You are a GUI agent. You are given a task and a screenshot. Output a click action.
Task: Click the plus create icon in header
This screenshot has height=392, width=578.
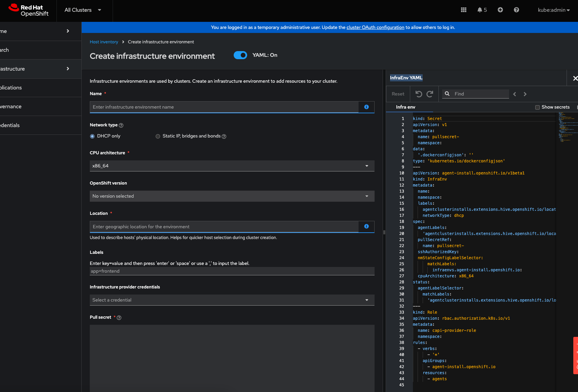[x=500, y=10]
